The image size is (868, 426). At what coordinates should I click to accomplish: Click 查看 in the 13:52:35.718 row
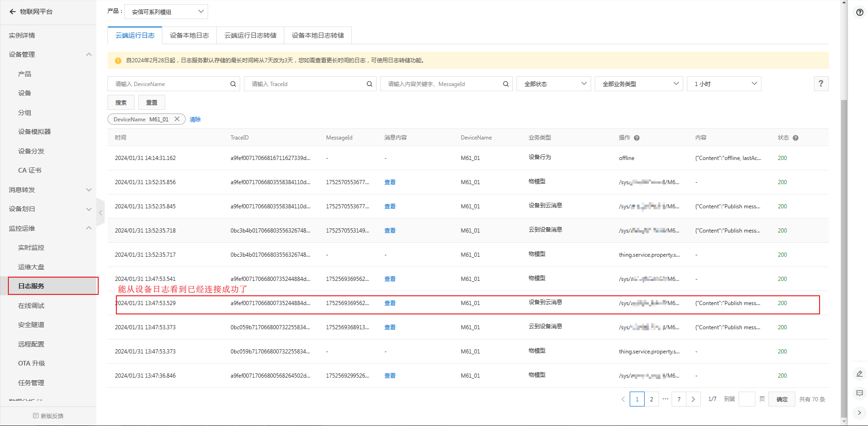click(390, 231)
